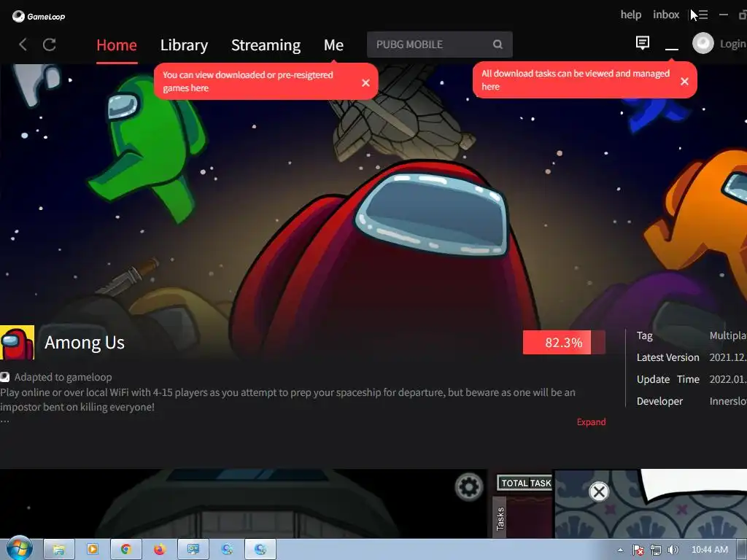
Task: Launch Firefox from the taskbar
Action: pyautogui.click(x=160, y=550)
